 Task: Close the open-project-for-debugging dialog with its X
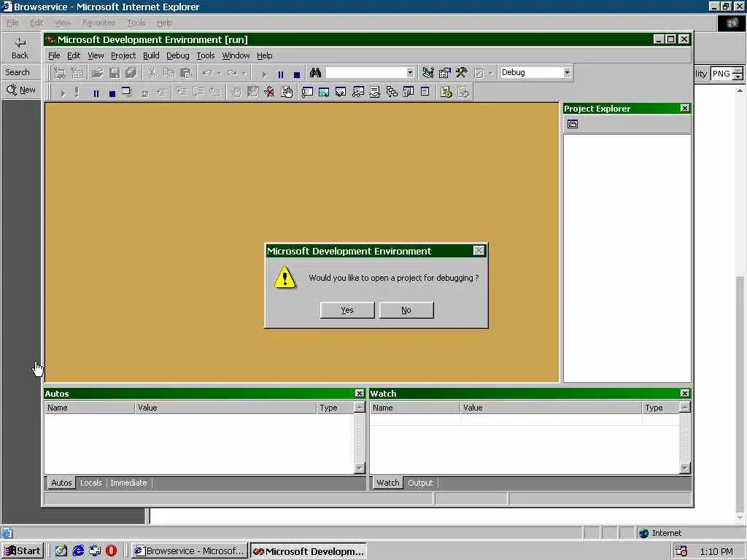(x=479, y=251)
